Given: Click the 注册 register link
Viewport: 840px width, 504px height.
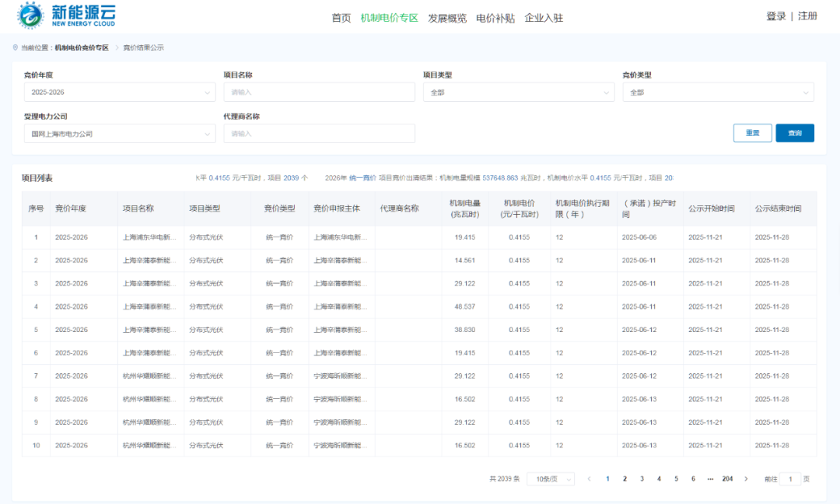Looking at the screenshot, I should pyautogui.click(x=807, y=16).
